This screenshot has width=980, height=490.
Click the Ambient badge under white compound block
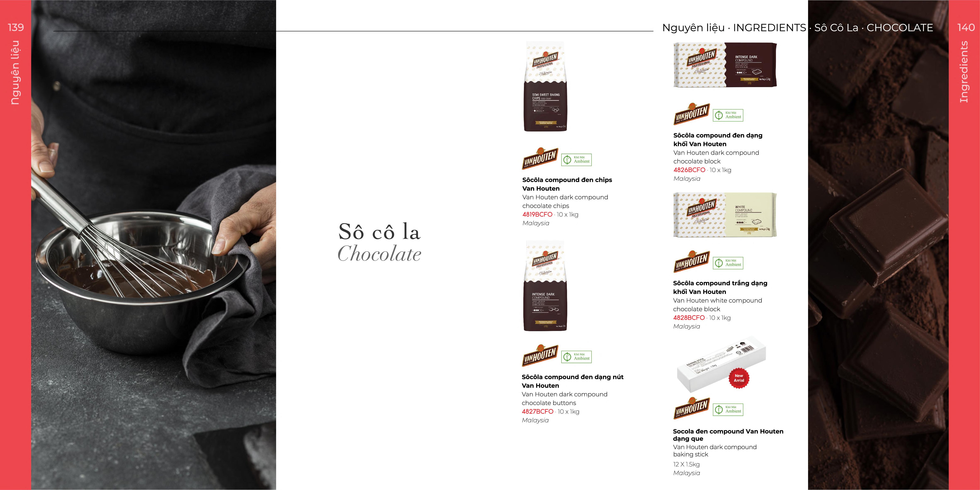tap(728, 263)
